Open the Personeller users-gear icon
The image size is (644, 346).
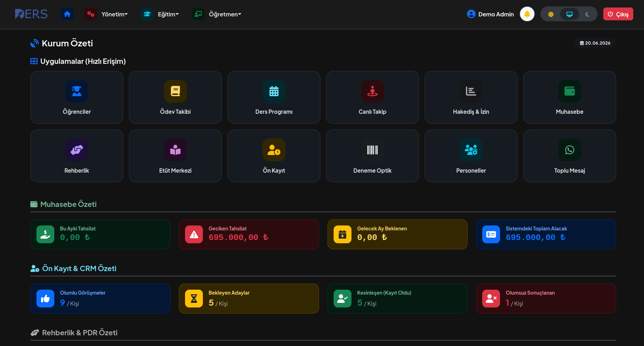[471, 150]
